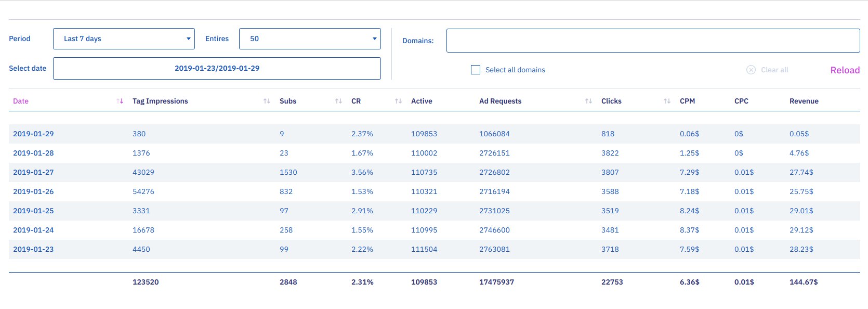Click CR value 3.56%
Image resolution: width=868 pixels, height=309 pixels.
362,172
